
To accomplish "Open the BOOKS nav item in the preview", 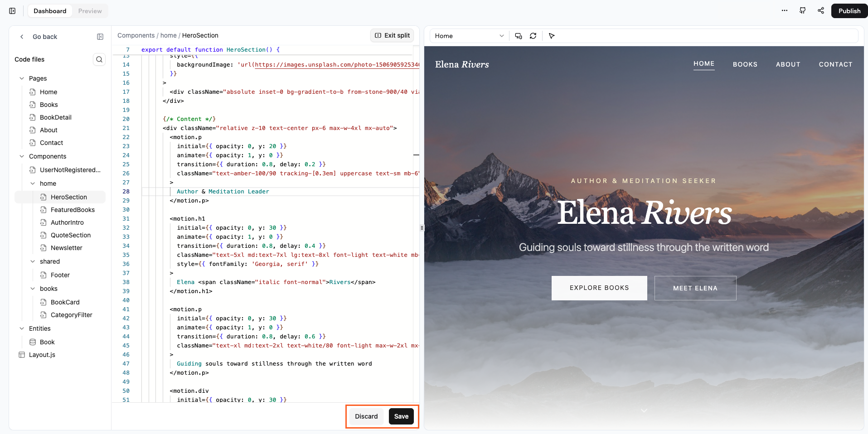I will 745,64.
